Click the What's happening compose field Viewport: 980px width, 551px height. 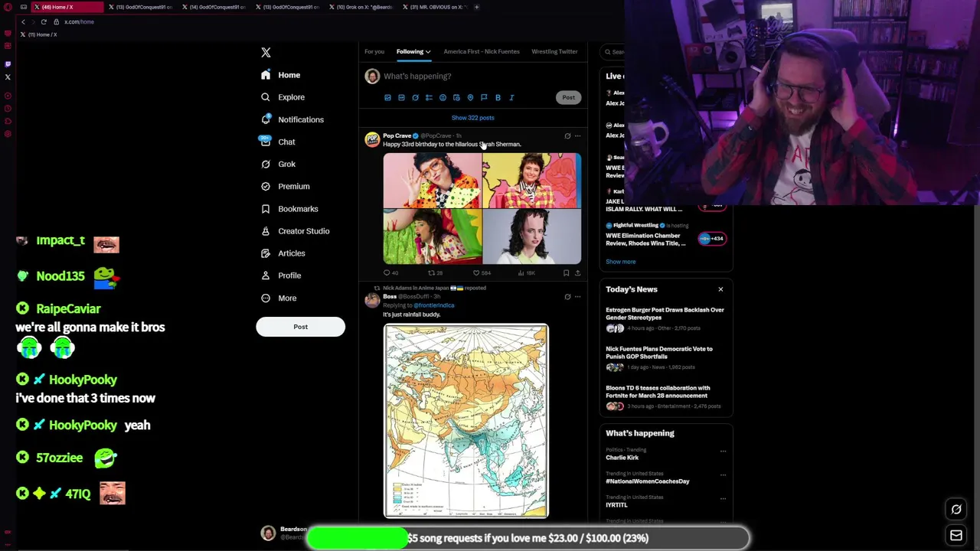481,76
